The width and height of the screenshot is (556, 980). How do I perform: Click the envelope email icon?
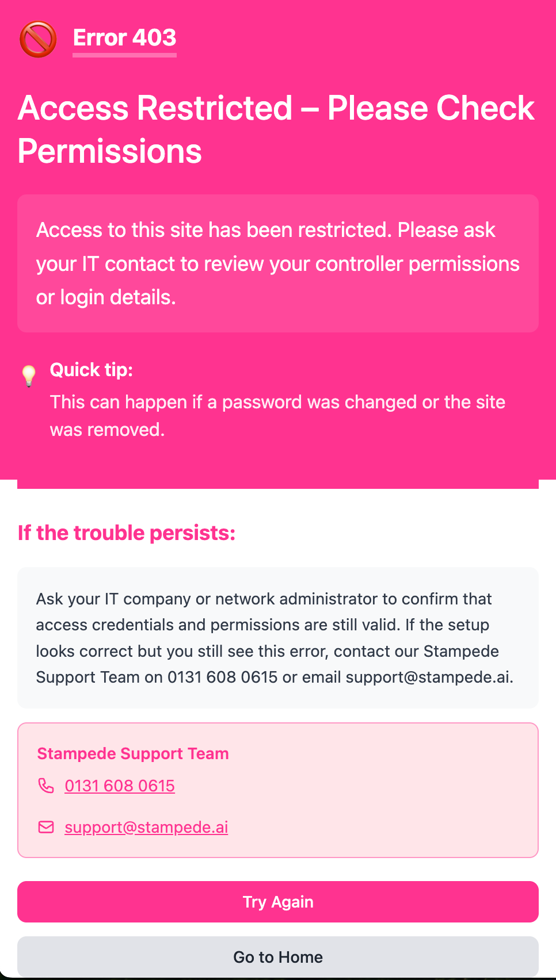pos(46,827)
